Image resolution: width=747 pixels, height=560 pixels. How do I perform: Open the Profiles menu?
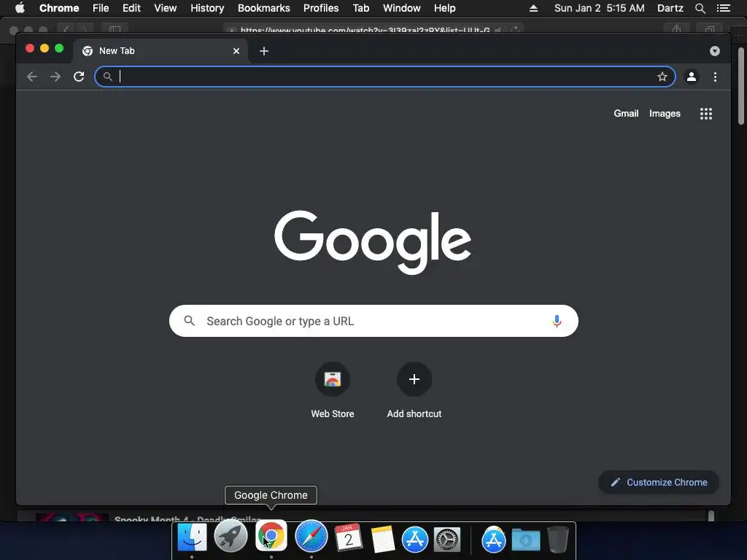point(321,8)
